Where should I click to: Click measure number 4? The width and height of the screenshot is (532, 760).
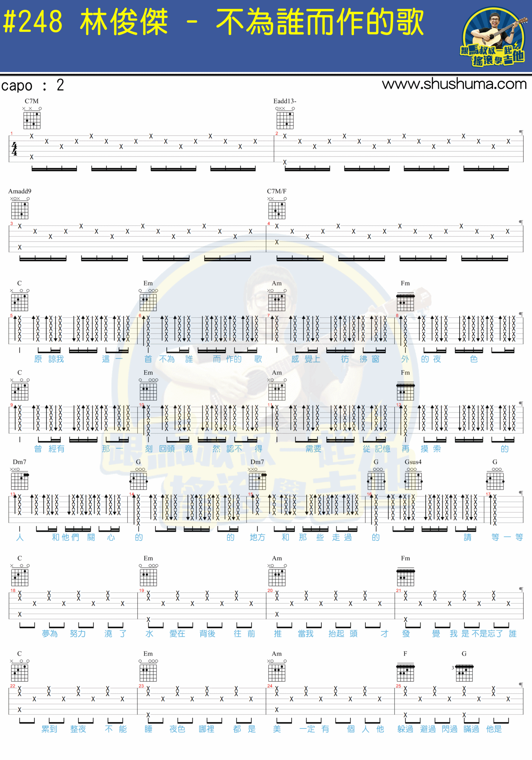[269, 223]
